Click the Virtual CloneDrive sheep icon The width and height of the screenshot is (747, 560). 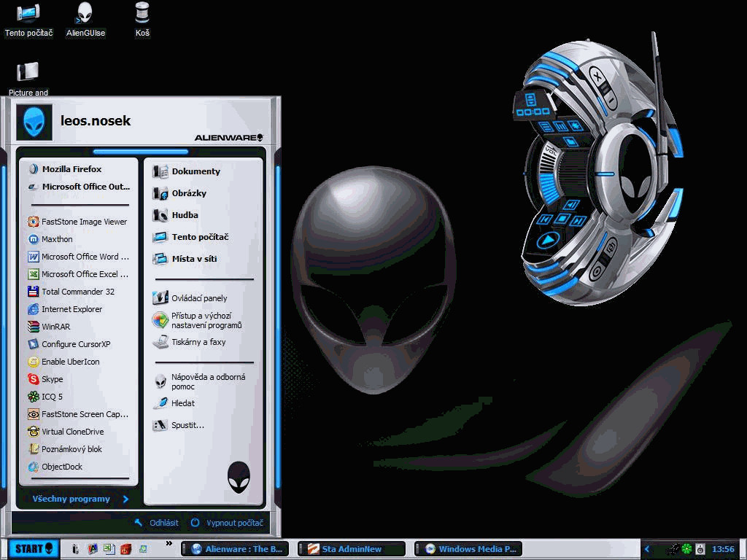coord(33,432)
